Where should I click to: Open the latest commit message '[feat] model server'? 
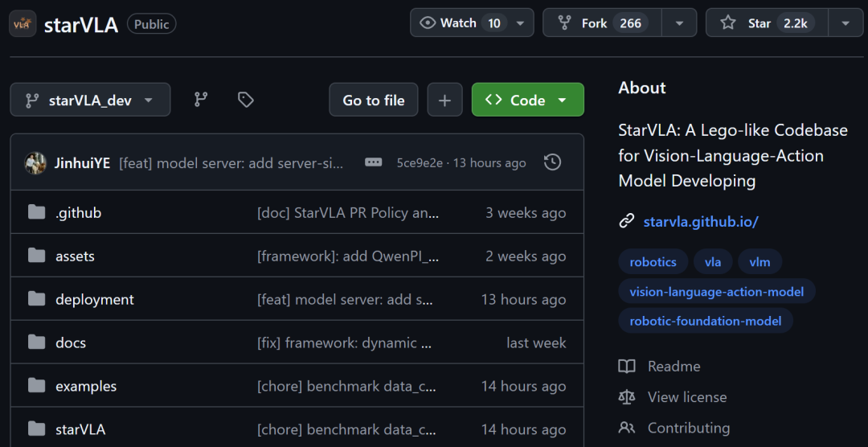click(231, 163)
